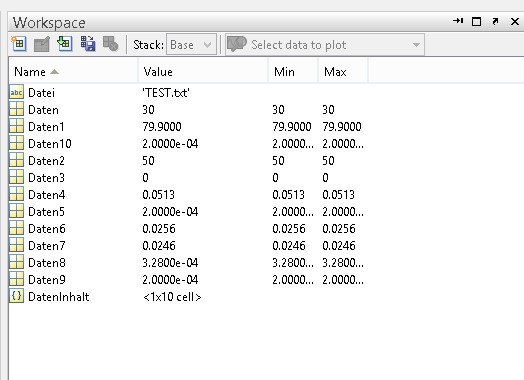The image size is (524, 380).
Task: Select the variable name Daten6
Action: [47, 229]
